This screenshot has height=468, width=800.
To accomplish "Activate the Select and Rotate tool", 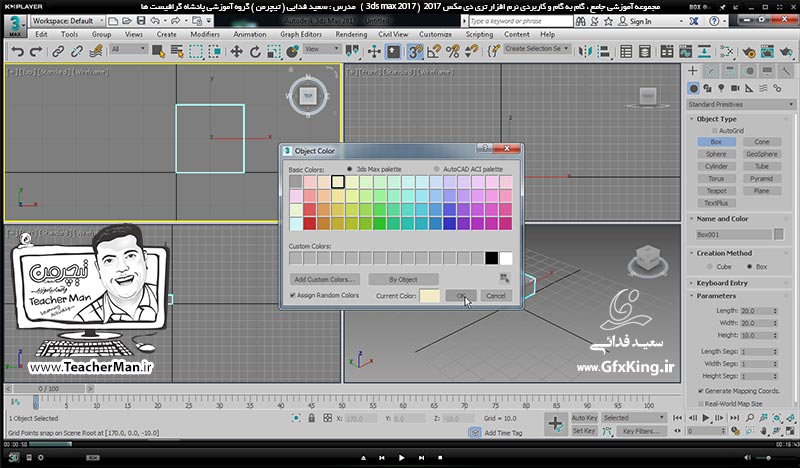I will click(x=255, y=52).
